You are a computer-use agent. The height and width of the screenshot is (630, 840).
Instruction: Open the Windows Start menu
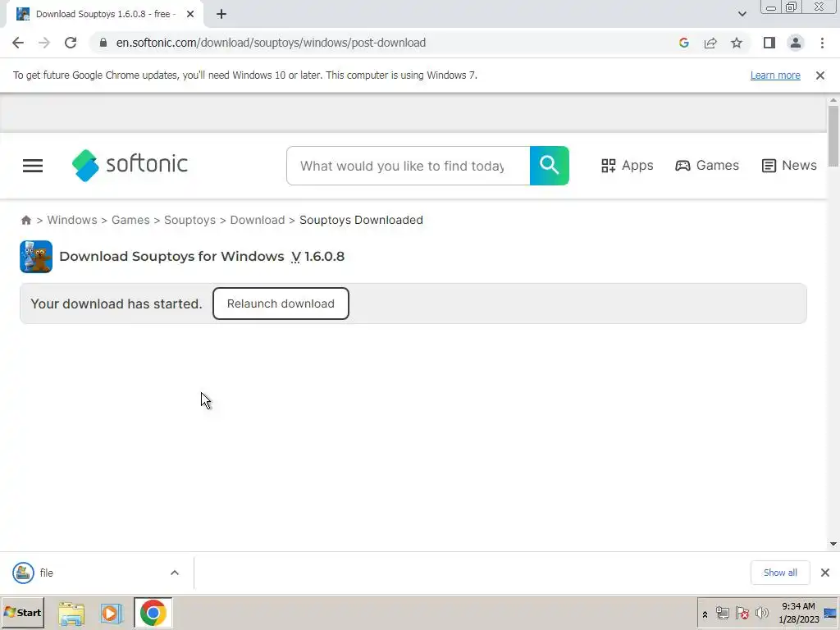(x=22, y=612)
